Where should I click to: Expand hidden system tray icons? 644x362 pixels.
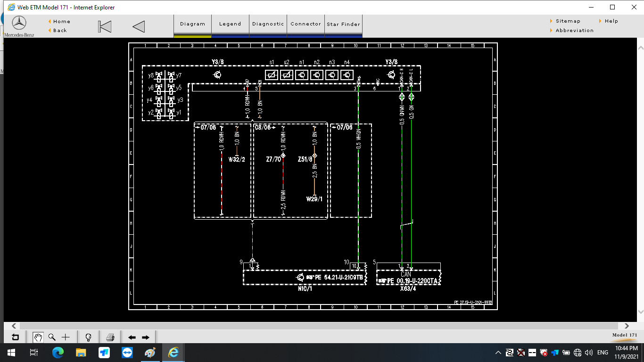pyautogui.click(x=498, y=353)
